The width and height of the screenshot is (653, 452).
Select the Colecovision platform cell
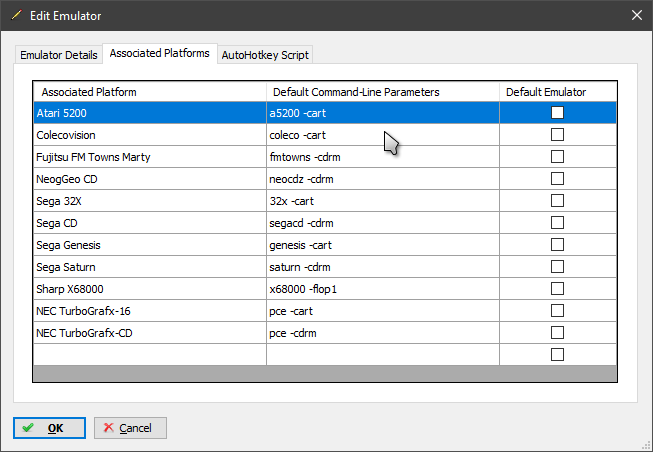[x=150, y=135]
